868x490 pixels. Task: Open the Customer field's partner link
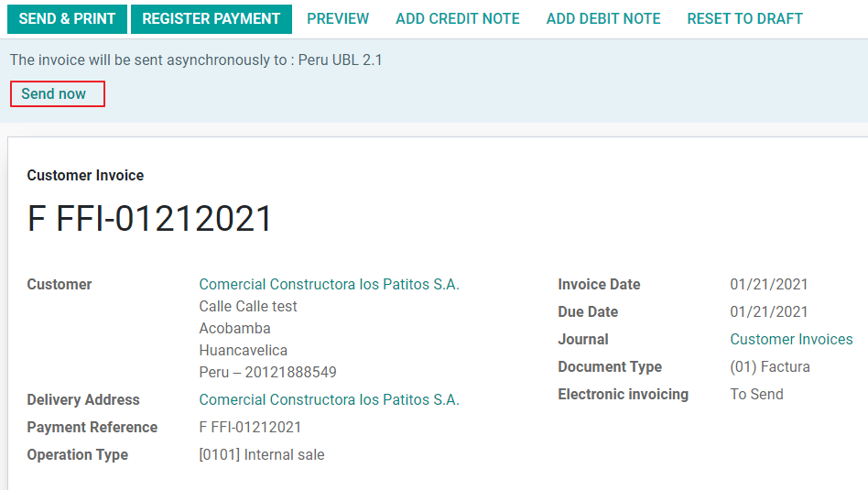click(x=329, y=284)
